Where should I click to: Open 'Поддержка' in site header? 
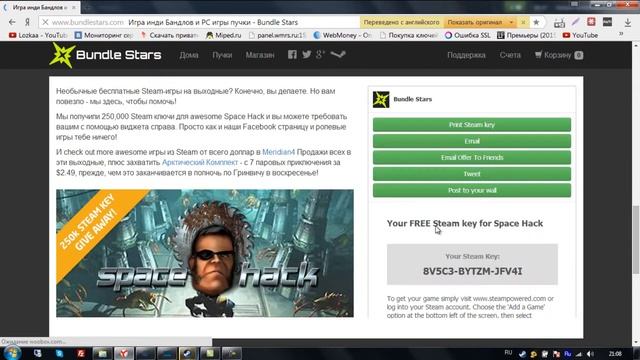pos(466,55)
